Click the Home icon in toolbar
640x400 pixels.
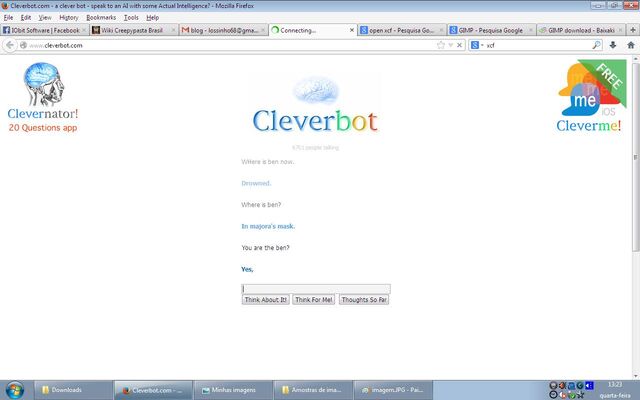coord(631,45)
